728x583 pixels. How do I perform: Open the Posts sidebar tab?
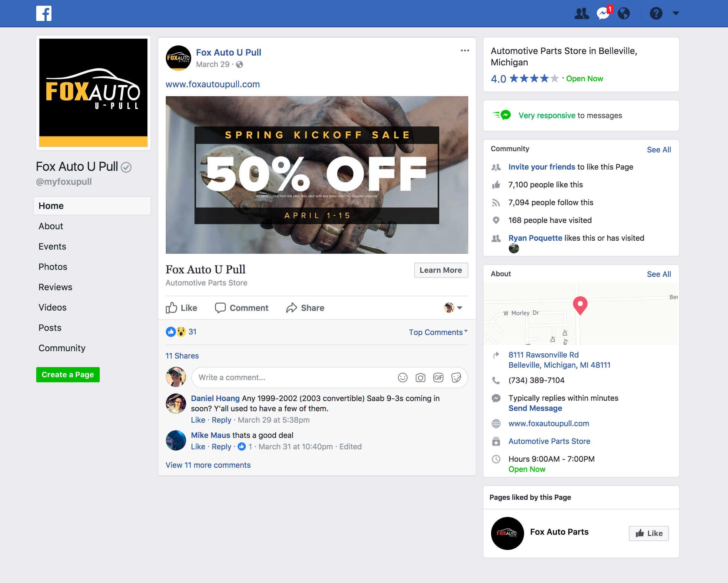click(x=50, y=328)
